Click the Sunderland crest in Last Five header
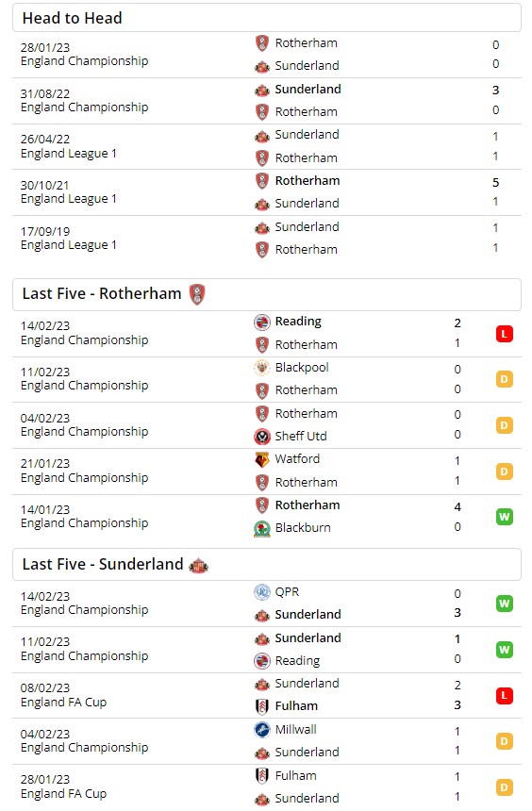532x811 pixels. pyautogui.click(x=199, y=565)
